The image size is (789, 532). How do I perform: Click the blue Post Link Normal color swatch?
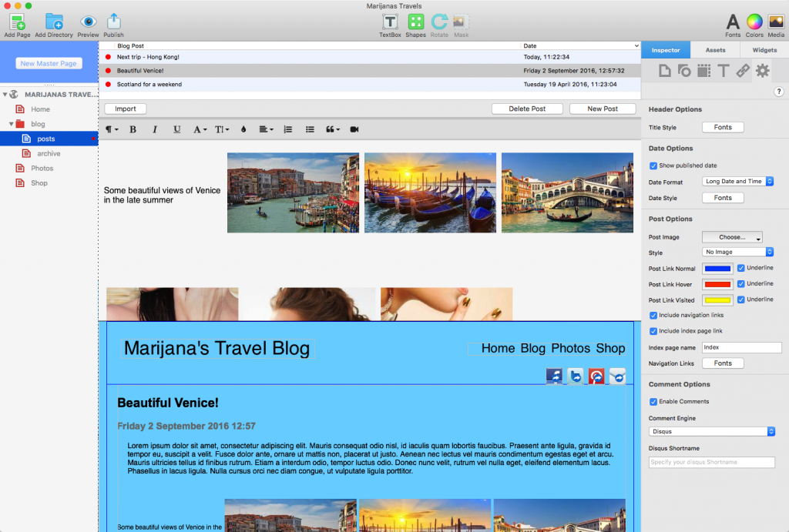[717, 267]
